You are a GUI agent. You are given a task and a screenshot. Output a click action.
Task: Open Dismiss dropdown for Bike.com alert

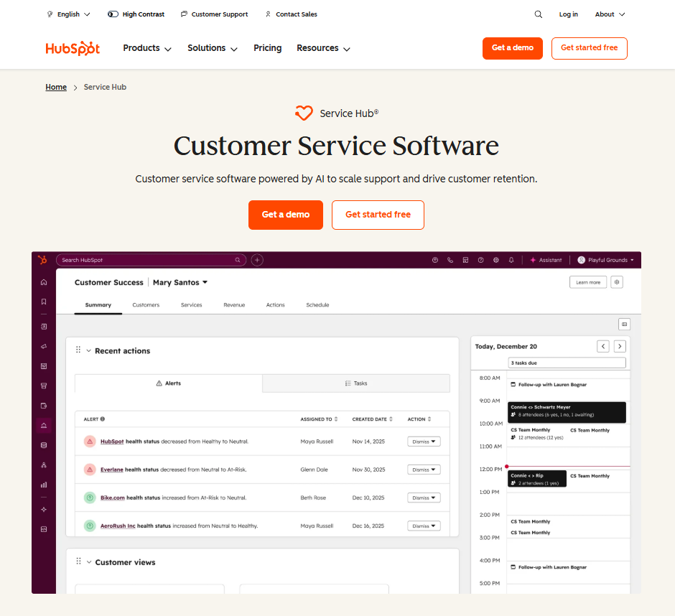click(x=424, y=498)
